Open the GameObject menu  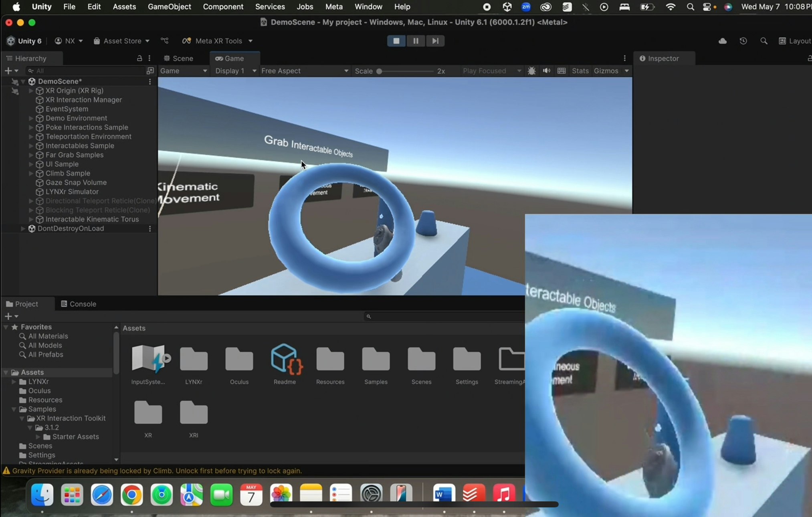(x=169, y=7)
